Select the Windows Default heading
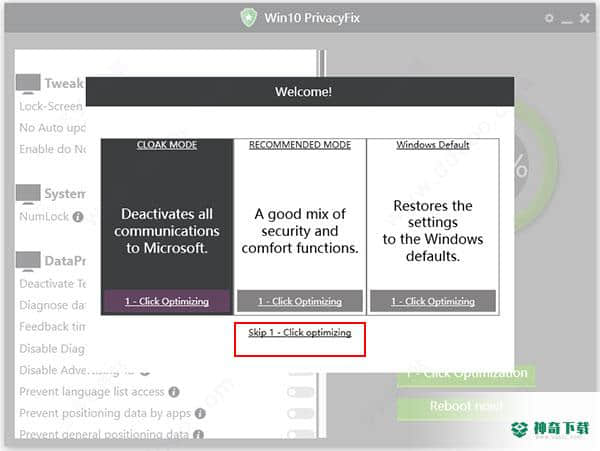 coord(433,145)
